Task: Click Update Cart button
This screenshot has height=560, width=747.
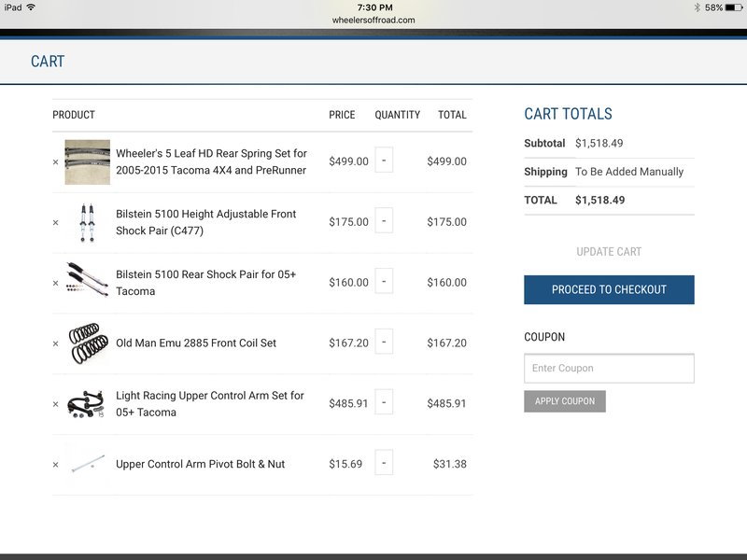Action: pos(609,251)
